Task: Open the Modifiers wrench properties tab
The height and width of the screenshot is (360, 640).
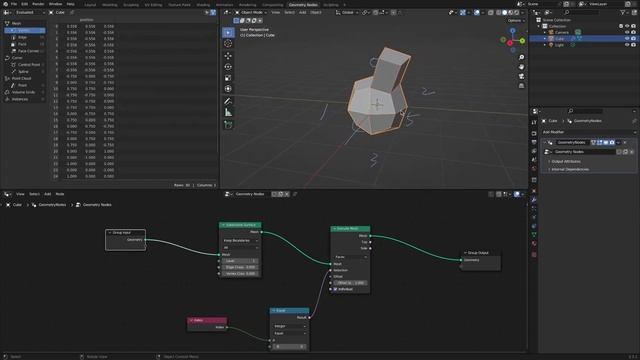Action: [x=534, y=200]
